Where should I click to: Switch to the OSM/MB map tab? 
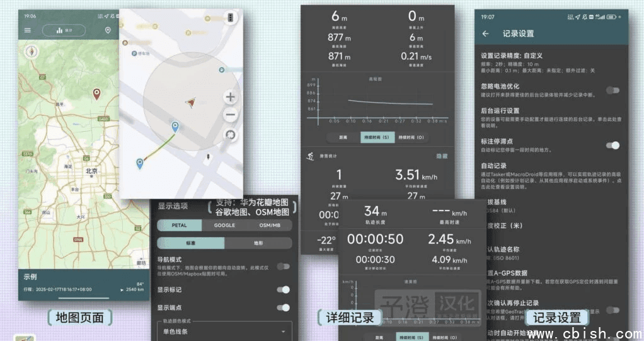pos(271,225)
